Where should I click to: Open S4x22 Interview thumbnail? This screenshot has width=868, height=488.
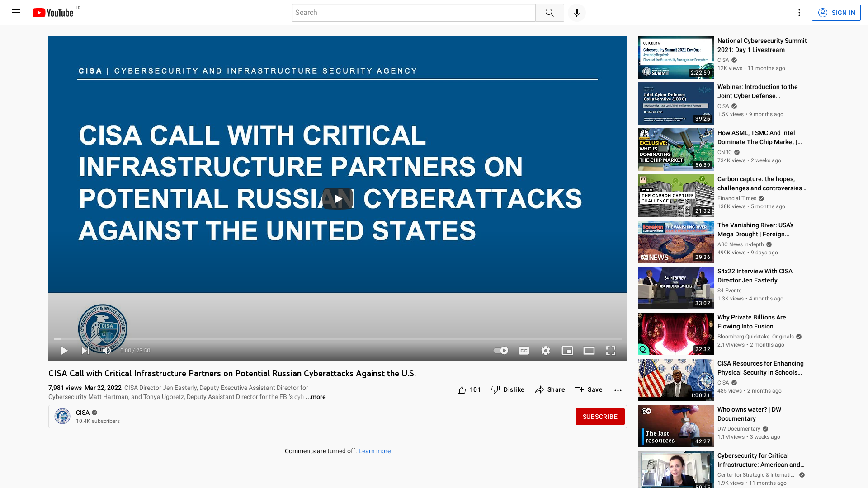click(676, 288)
